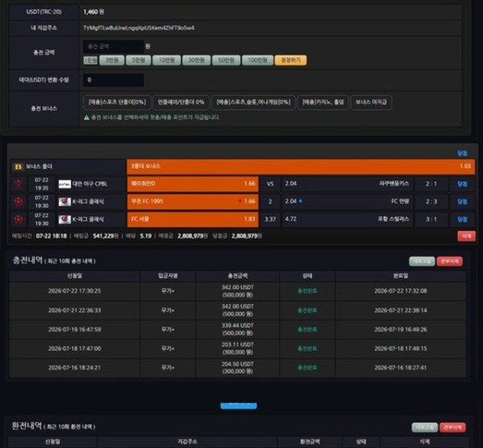Click the green warning triangle icon
This screenshot has height=448, width=483.
[x=87, y=117]
